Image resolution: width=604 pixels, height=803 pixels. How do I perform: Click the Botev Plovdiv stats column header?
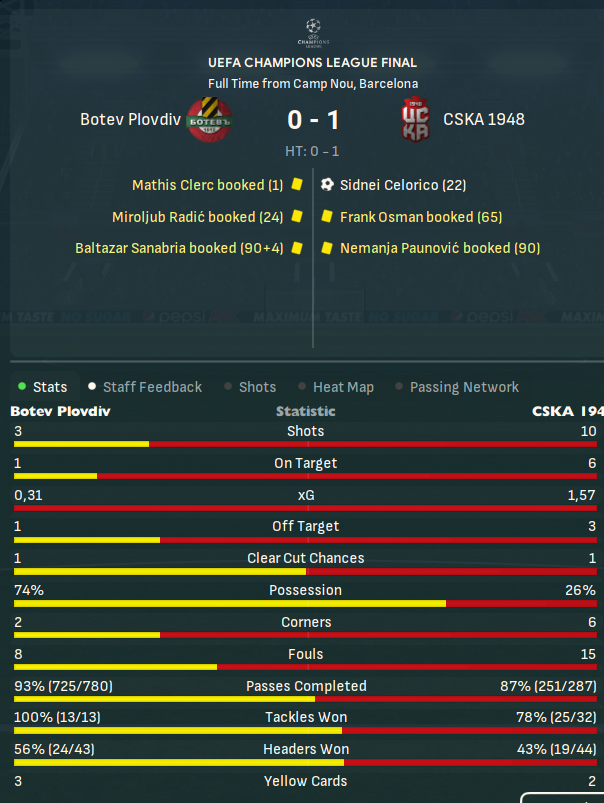[x=60, y=411]
